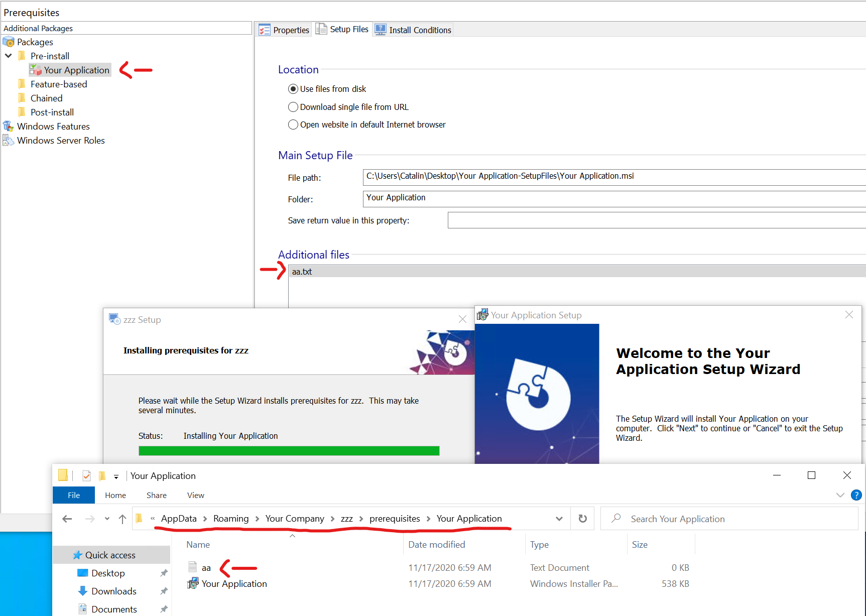Collapse the Pre-install folder node
The height and width of the screenshot is (616, 866).
coord(9,56)
